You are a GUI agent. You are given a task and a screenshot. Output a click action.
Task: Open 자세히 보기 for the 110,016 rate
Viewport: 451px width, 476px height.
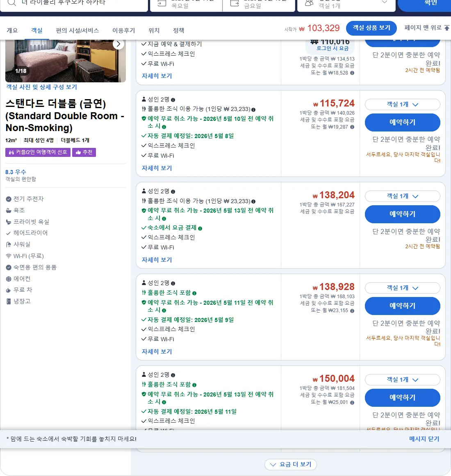157,76
